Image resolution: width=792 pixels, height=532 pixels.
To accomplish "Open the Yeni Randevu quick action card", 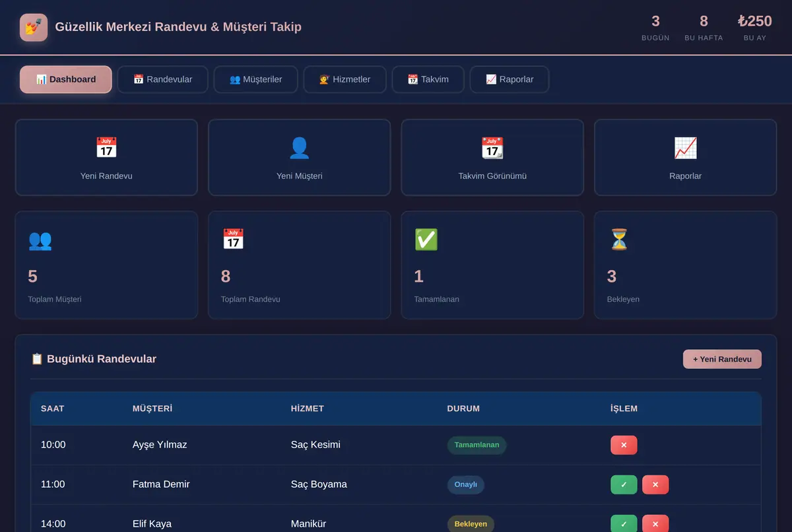I will click(x=106, y=157).
